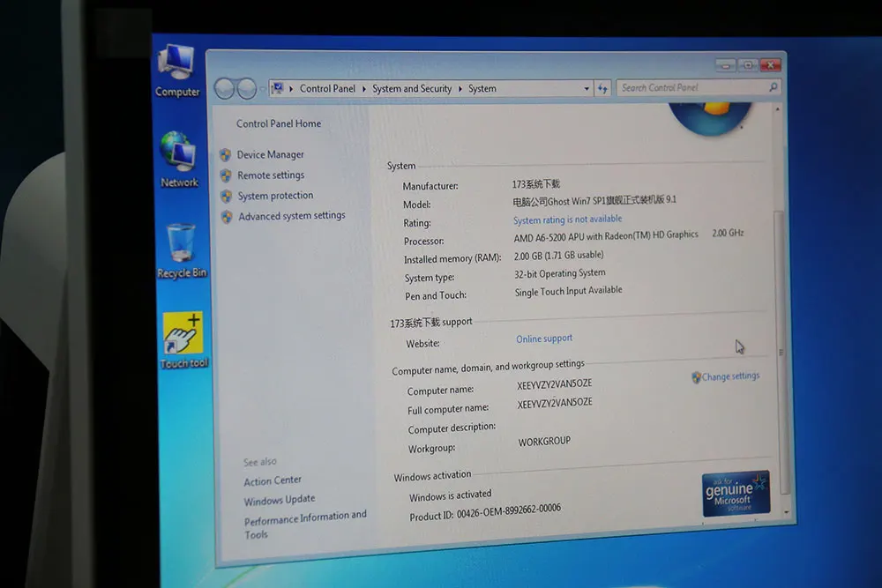Click the shield icon next to Change settings
This screenshot has height=588, width=882.
pos(696,377)
